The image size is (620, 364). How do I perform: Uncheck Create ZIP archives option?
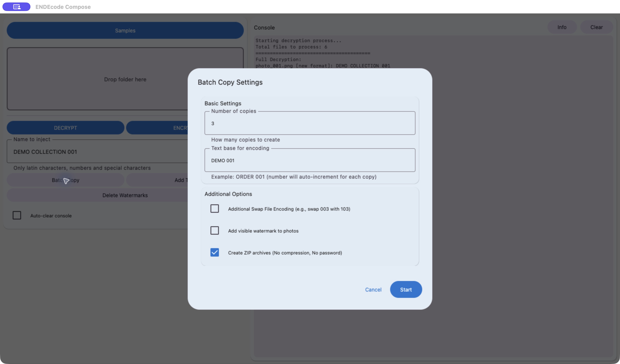[x=214, y=252]
